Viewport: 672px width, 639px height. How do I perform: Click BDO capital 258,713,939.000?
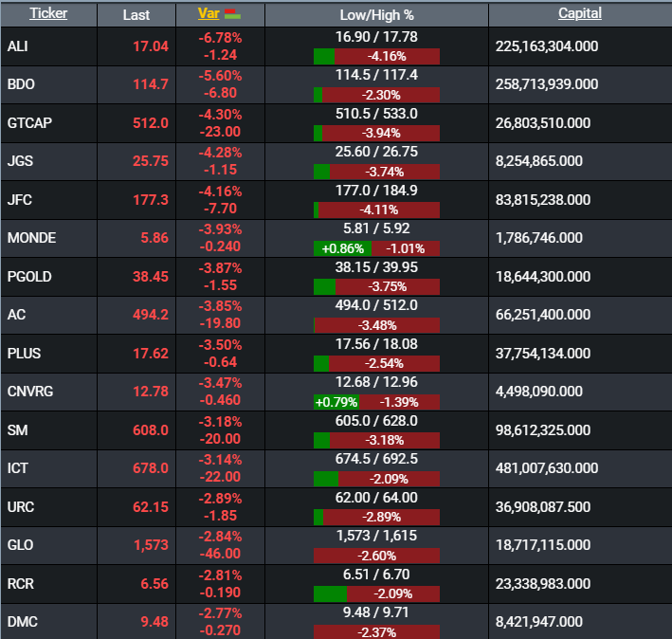coord(547,84)
